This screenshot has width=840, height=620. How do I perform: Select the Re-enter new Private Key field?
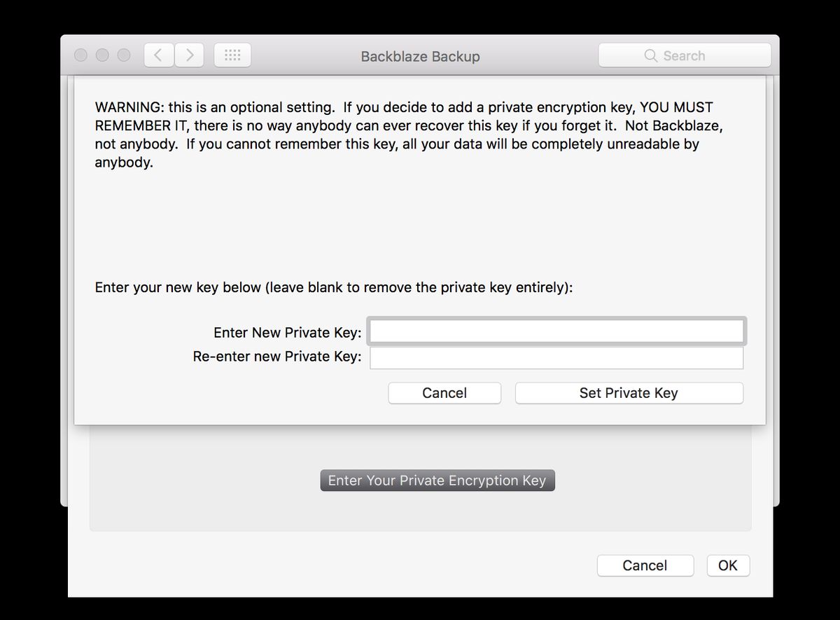pyautogui.click(x=556, y=357)
